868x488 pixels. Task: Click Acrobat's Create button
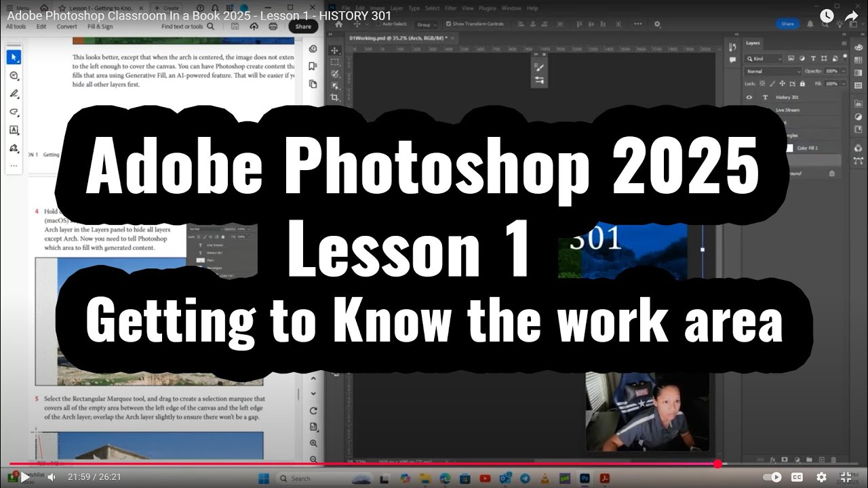[167, 8]
